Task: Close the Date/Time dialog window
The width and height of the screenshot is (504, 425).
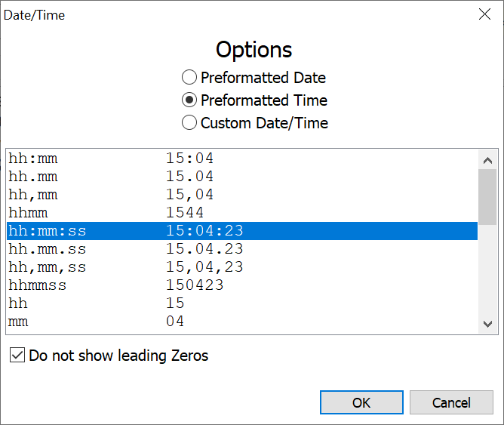Action: tap(485, 14)
